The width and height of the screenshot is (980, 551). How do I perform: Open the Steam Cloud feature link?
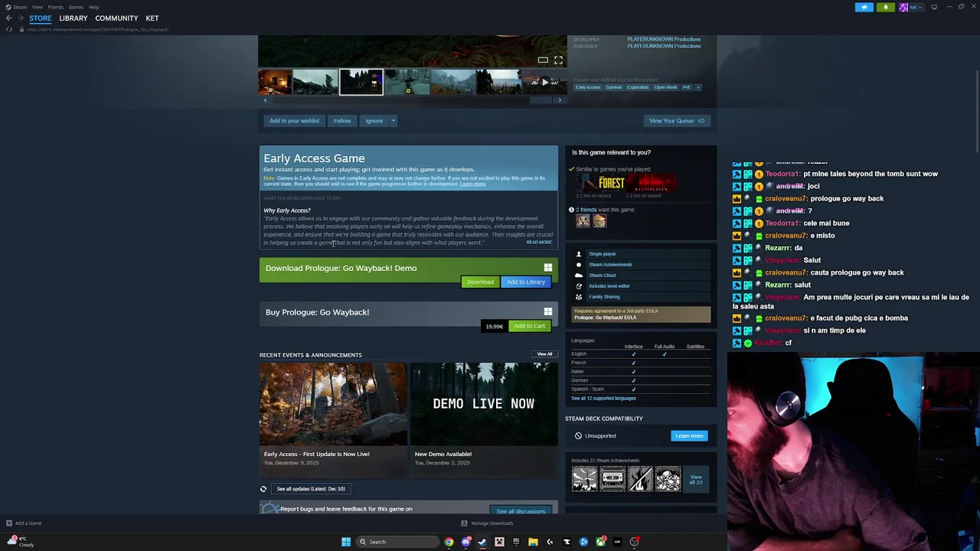pos(602,275)
